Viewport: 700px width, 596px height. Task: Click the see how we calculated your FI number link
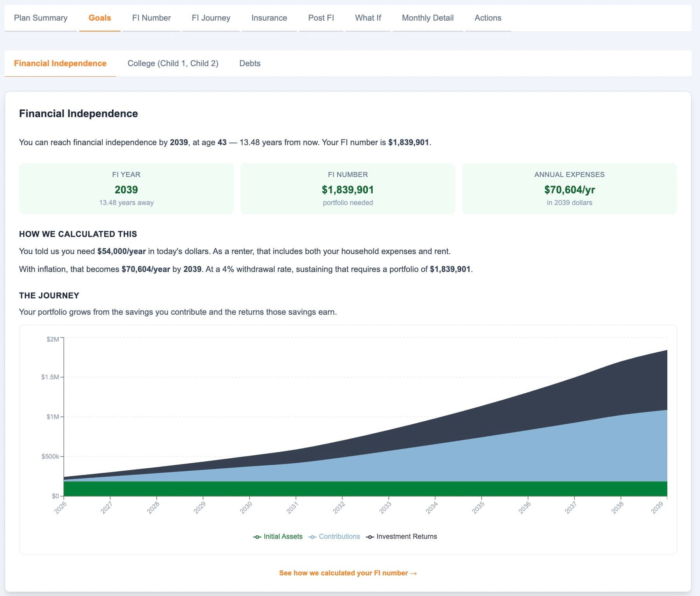point(348,573)
